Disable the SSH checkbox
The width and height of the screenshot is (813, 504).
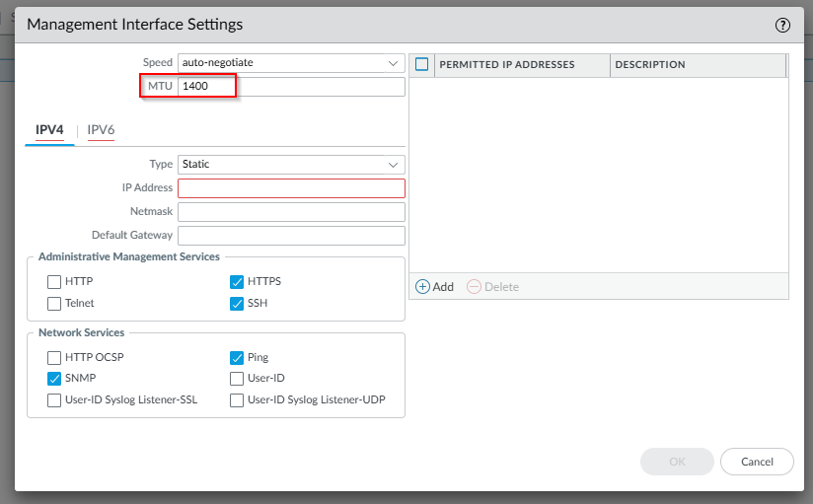[x=237, y=304]
